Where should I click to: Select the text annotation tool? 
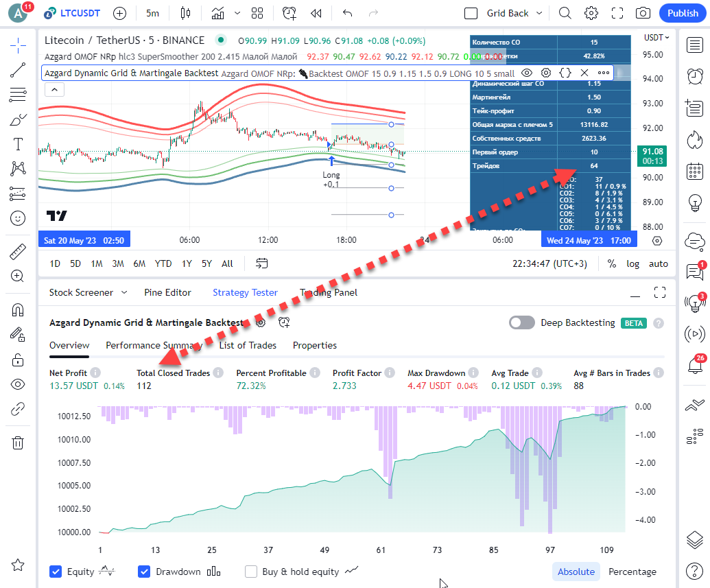coord(18,145)
